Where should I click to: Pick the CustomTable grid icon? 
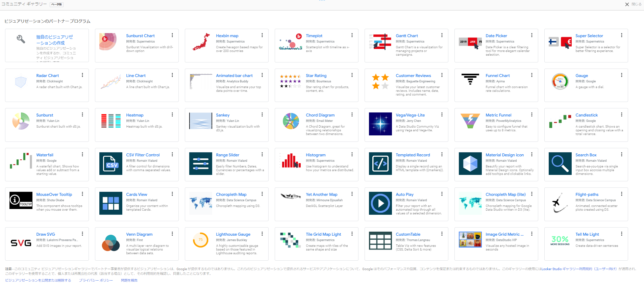[x=380, y=240]
